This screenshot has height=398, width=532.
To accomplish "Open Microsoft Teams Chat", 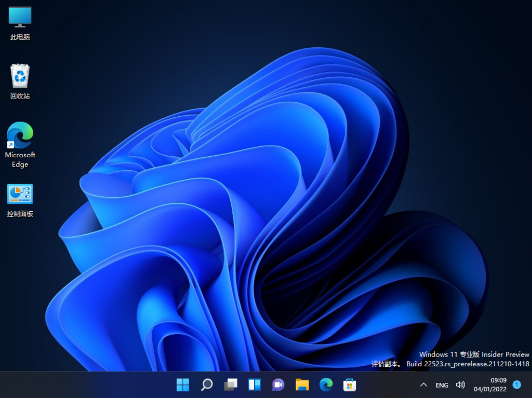I will tap(278, 385).
